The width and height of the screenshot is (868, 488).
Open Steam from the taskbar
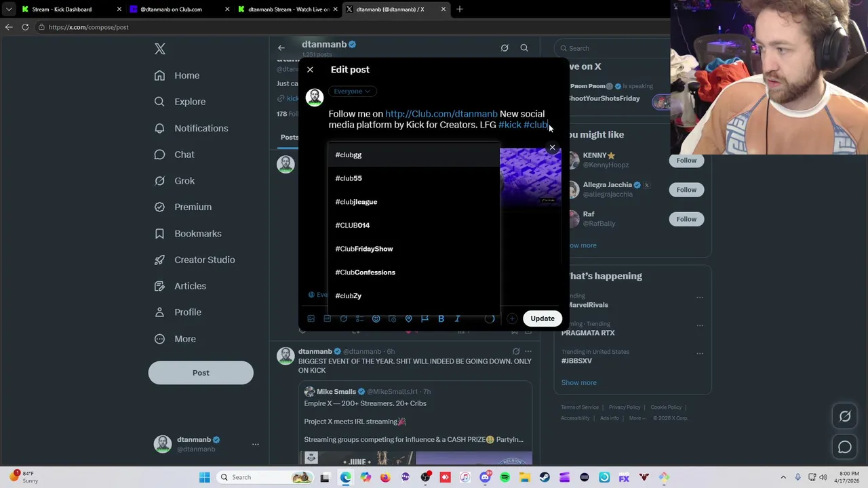pos(545,477)
